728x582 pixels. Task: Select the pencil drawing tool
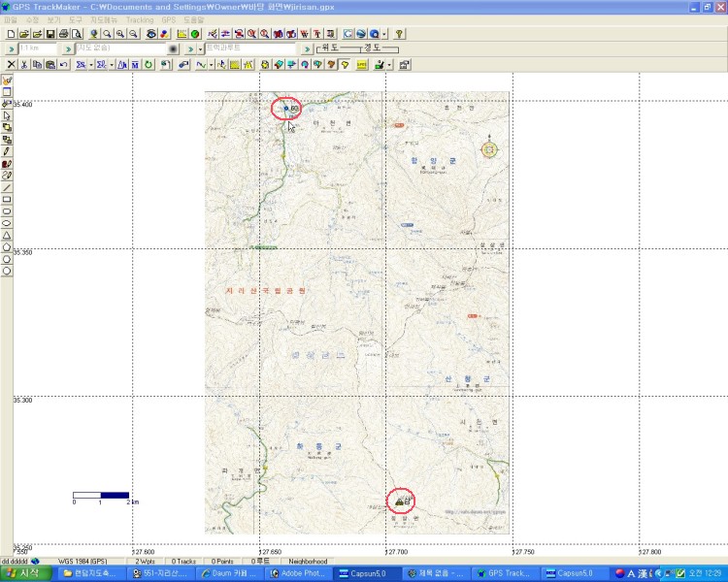point(7,151)
